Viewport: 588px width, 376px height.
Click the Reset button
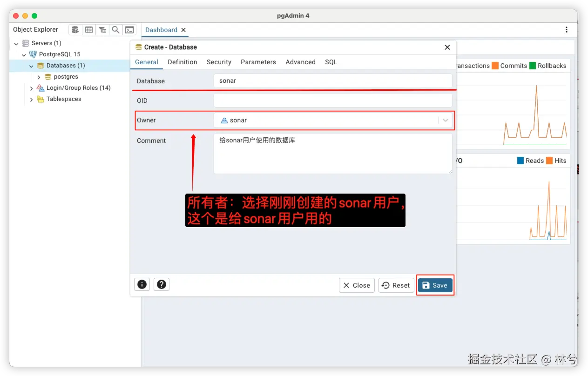pyautogui.click(x=397, y=285)
